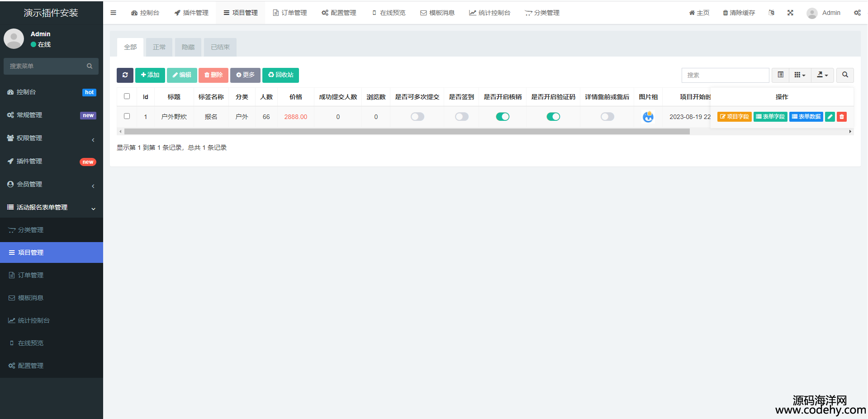The image size is (868, 419).
Task: Open the 回收站 recycle bin button
Action: 280,75
